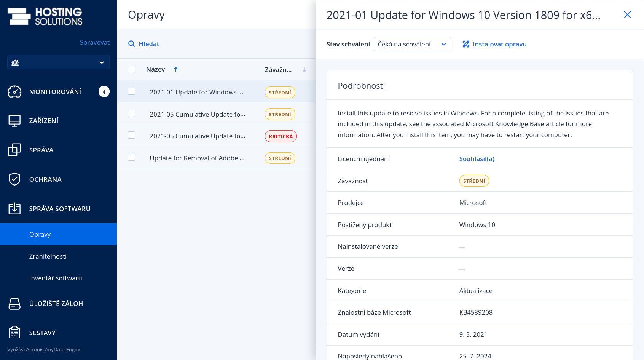This screenshot has height=360, width=644.
Task: Open Inventář softwaru menu item
Action: pyautogui.click(x=58, y=278)
